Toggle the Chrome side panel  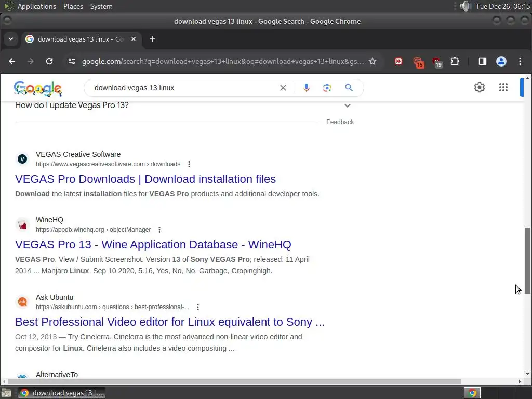click(483, 61)
